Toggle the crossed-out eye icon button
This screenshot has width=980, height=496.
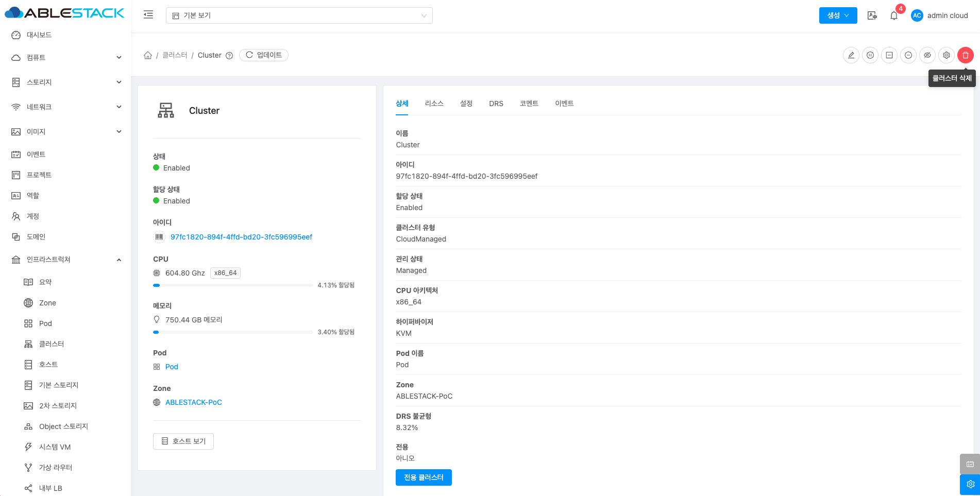pos(927,55)
